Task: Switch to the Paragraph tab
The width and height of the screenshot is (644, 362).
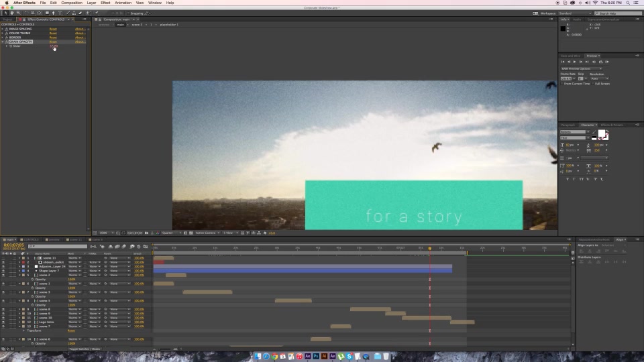Action: 568,125
